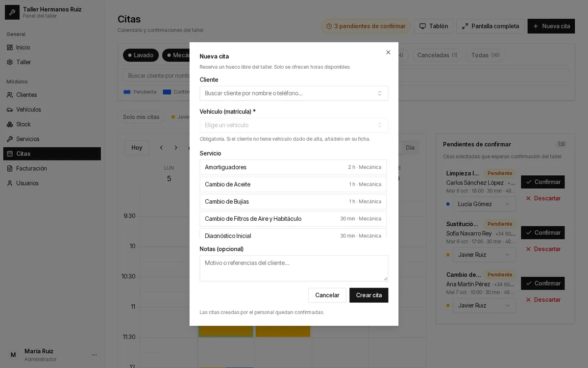Click the Tablón button
588x368 pixels.
(x=434, y=26)
